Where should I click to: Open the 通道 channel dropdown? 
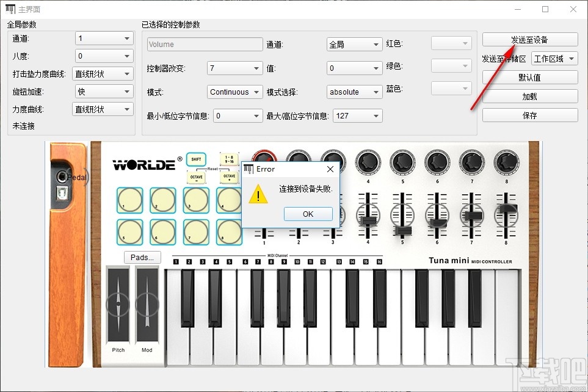tap(103, 38)
